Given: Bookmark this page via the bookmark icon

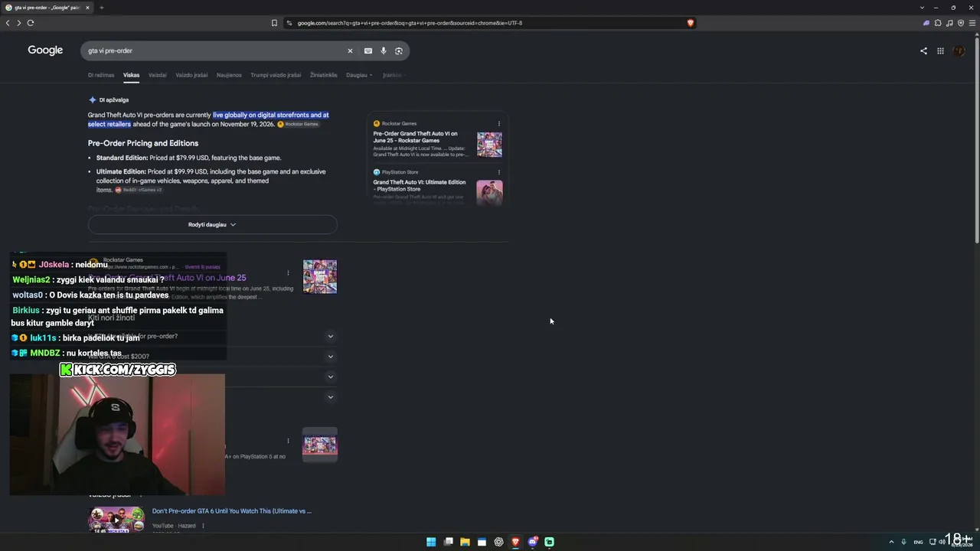Looking at the screenshot, I should 274,23.
